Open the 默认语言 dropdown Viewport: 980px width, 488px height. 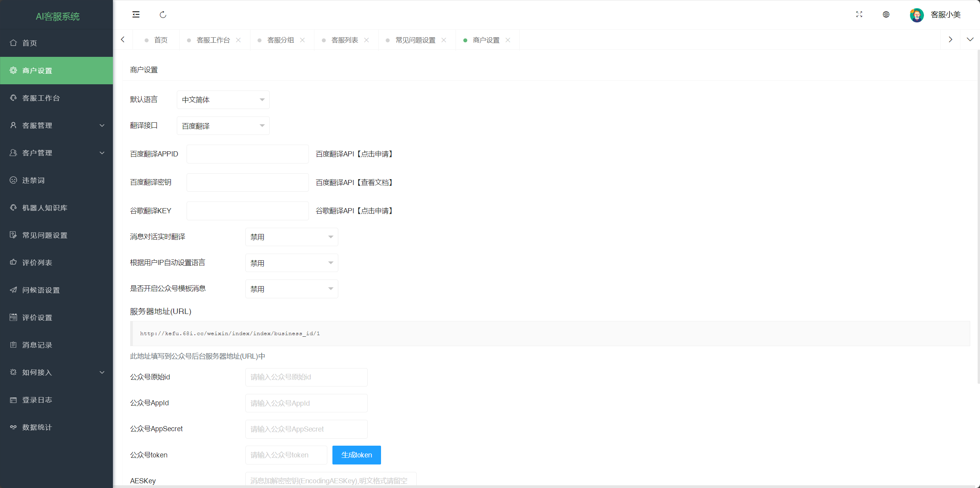pyautogui.click(x=223, y=100)
